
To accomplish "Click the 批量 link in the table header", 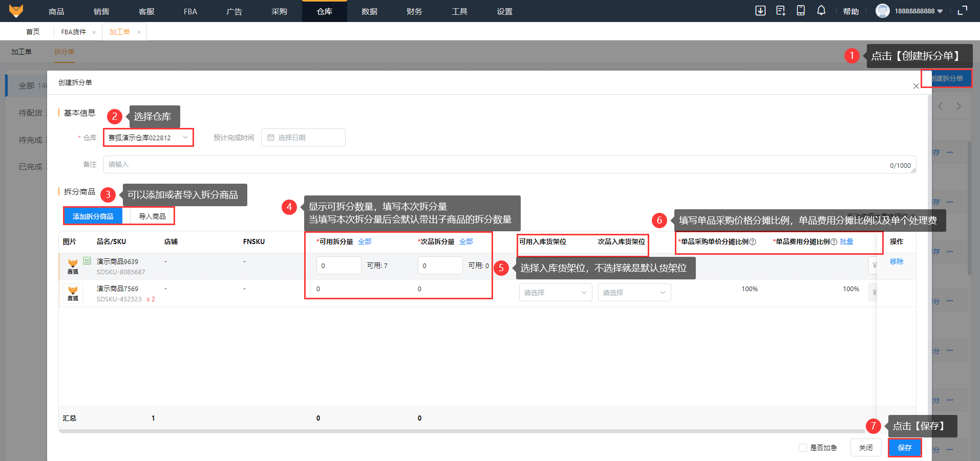I will [x=846, y=242].
